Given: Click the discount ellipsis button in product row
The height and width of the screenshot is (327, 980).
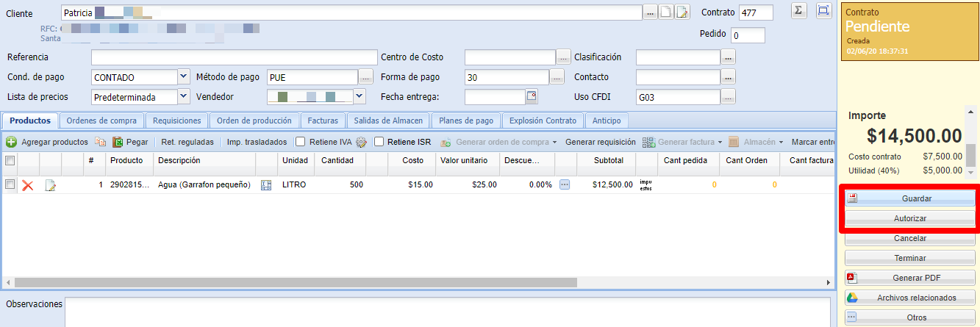Looking at the screenshot, I should 565,184.
